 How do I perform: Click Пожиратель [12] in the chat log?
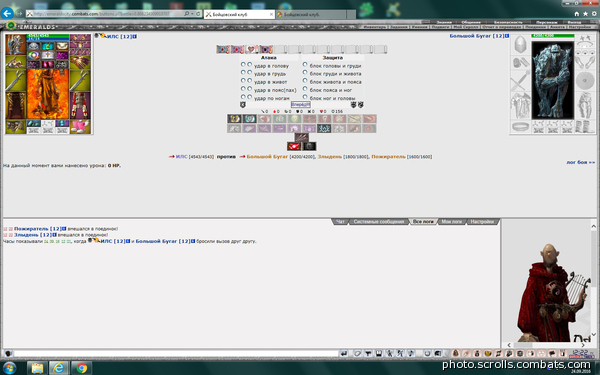click(38, 228)
